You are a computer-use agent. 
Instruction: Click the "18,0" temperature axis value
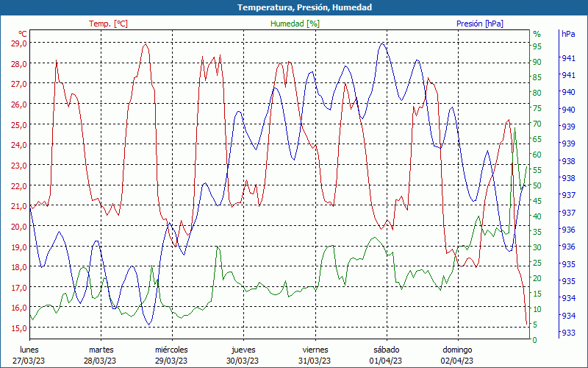point(19,267)
